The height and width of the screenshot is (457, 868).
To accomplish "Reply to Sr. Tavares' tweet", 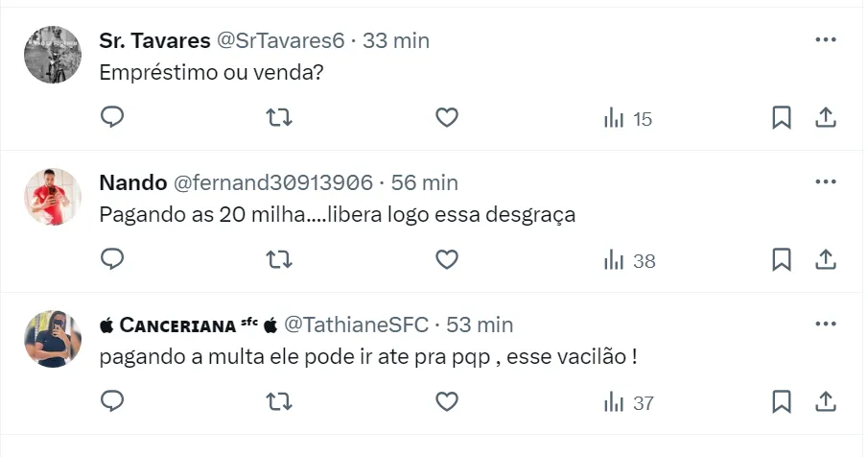I will (x=113, y=117).
